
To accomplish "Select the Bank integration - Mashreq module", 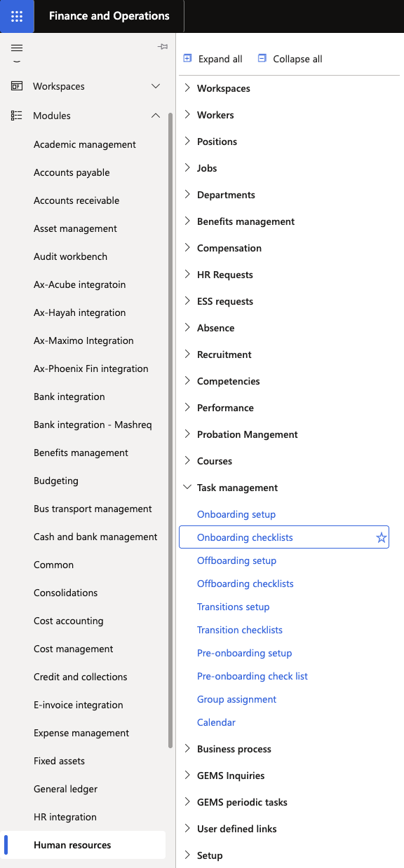I will pos(93,425).
